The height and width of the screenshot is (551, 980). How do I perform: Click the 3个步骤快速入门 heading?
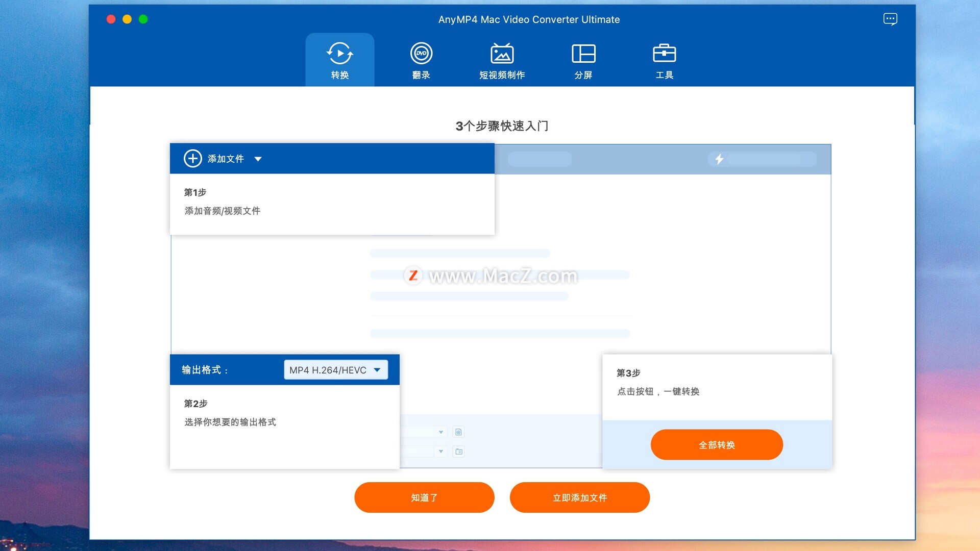pos(502,126)
